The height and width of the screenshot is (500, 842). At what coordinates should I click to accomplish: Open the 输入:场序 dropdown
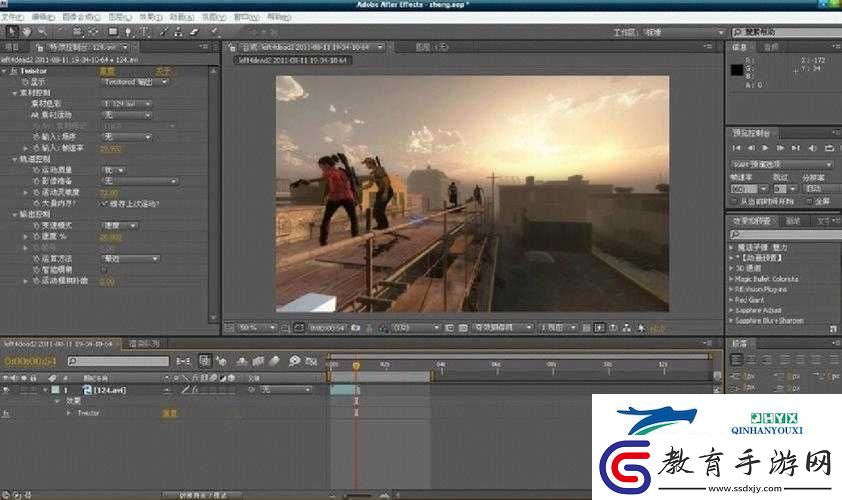coord(127,137)
